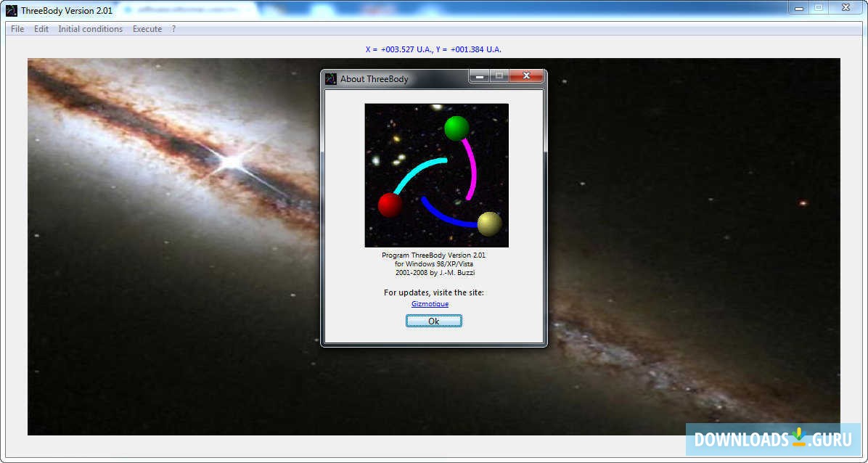Click '2001-2008 by J.-M. Buzzi' text
868x463 pixels.
point(435,272)
